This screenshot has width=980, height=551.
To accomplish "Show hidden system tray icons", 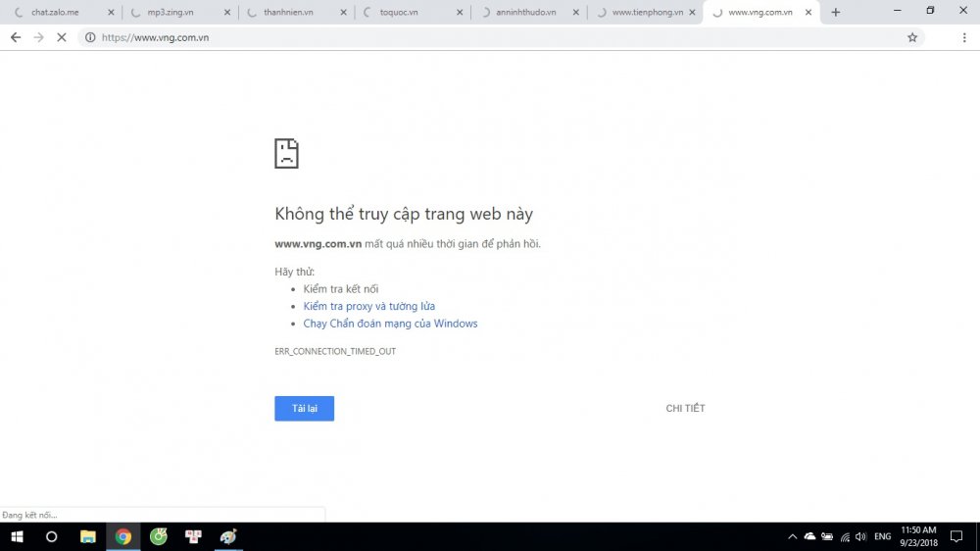I will click(792, 536).
